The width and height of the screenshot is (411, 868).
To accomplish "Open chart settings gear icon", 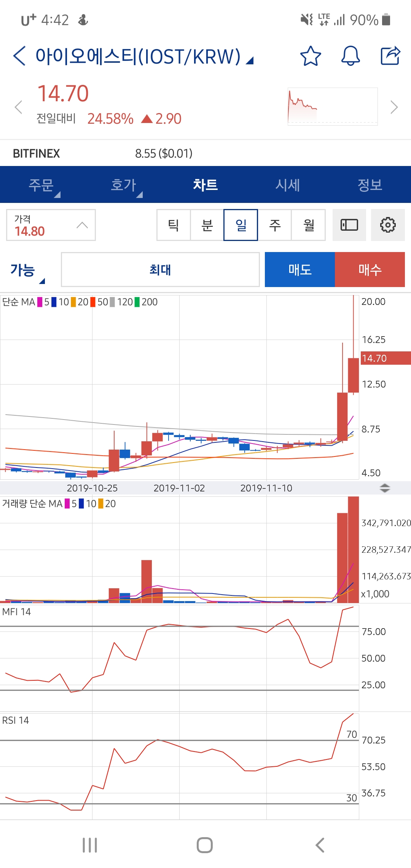I will 388,225.
